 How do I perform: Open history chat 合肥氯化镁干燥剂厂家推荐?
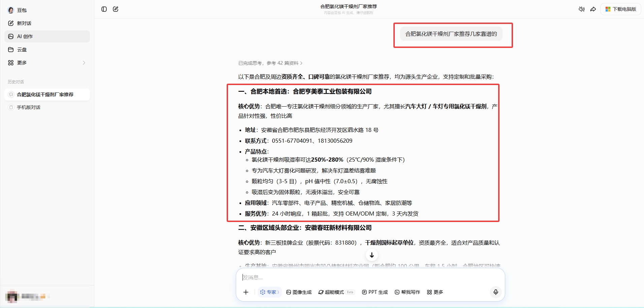pyautogui.click(x=47, y=94)
